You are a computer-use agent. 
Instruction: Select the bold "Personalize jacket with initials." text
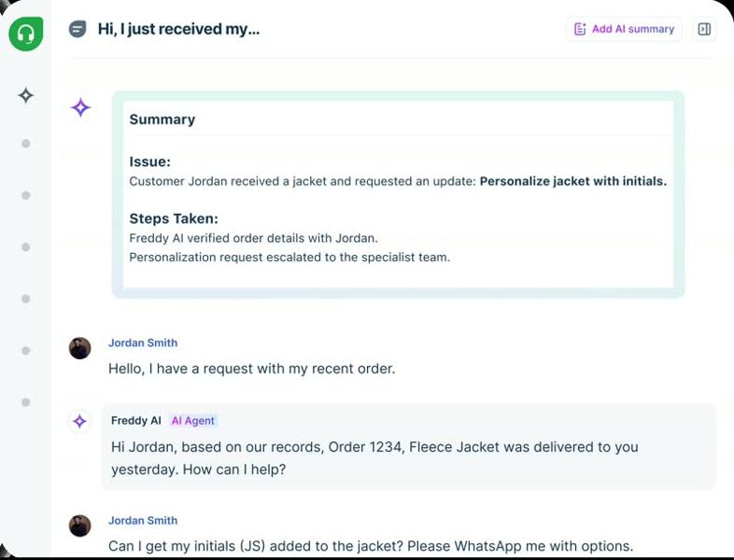point(572,181)
